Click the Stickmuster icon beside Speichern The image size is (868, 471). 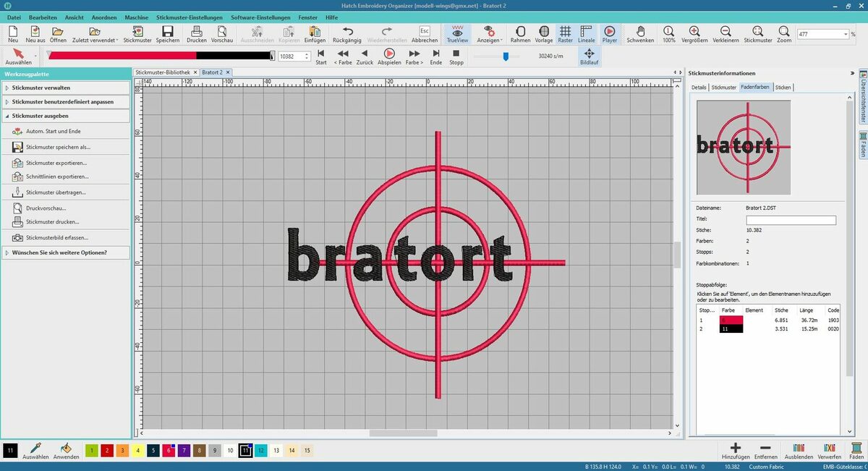pyautogui.click(x=137, y=35)
